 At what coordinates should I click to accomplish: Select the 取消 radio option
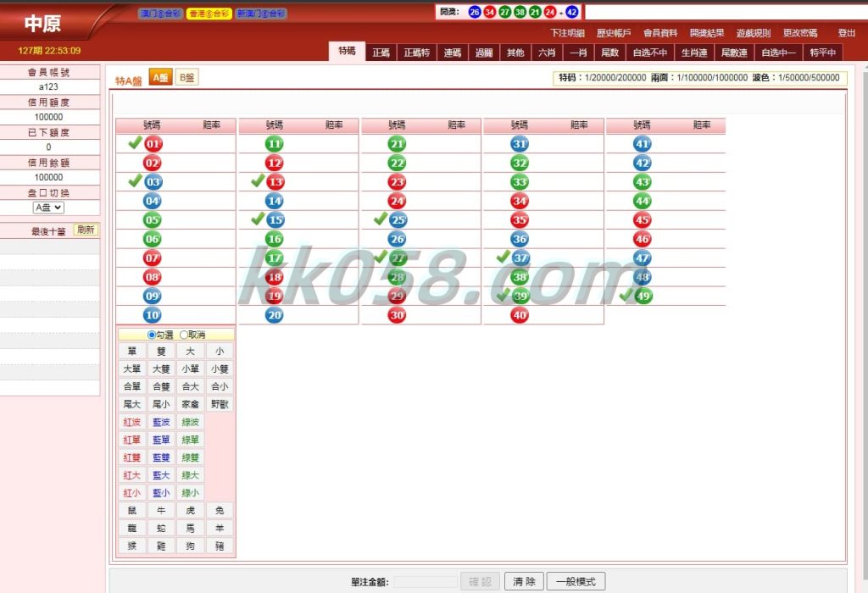point(184,335)
